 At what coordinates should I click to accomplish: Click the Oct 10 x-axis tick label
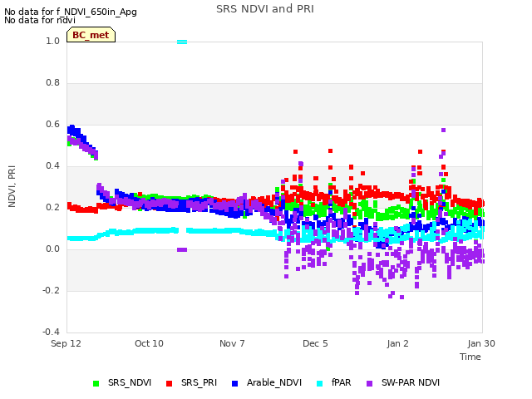(149, 343)
